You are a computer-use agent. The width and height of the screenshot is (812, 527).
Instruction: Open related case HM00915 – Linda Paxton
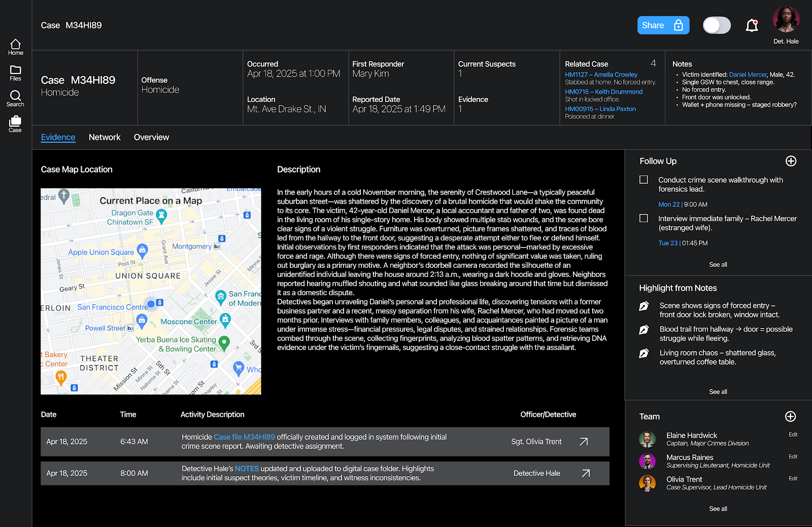click(600, 109)
